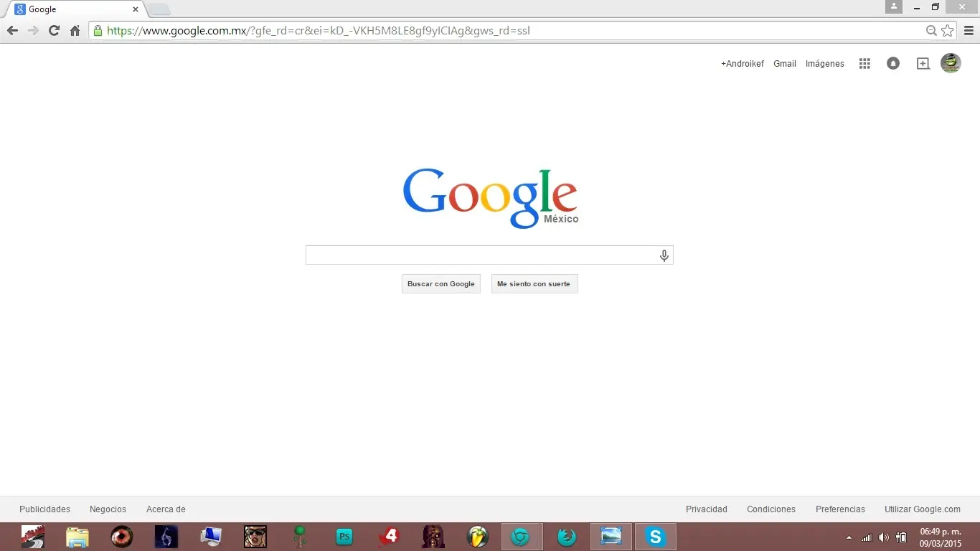
Task: Click the Google México logo
Action: [x=491, y=199]
